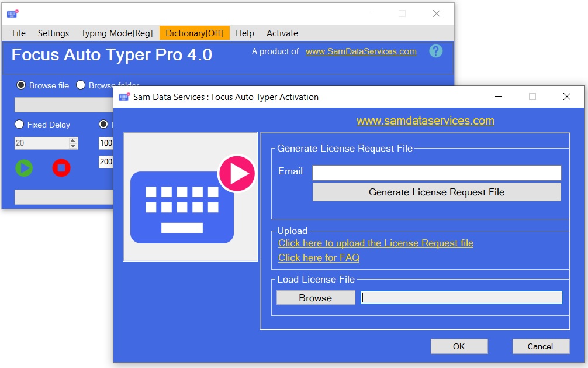Open the Settings menu

point(53,33)
